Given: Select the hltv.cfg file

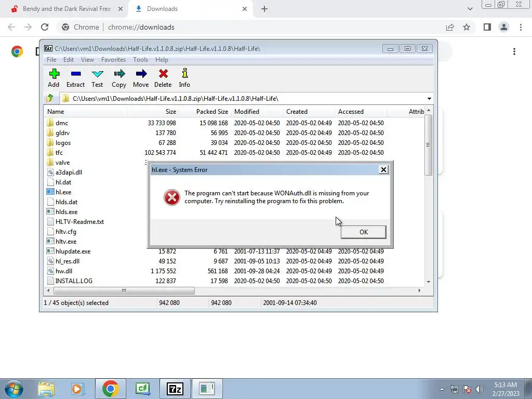Looking at the screenshot, I should (x=61, y=231).
